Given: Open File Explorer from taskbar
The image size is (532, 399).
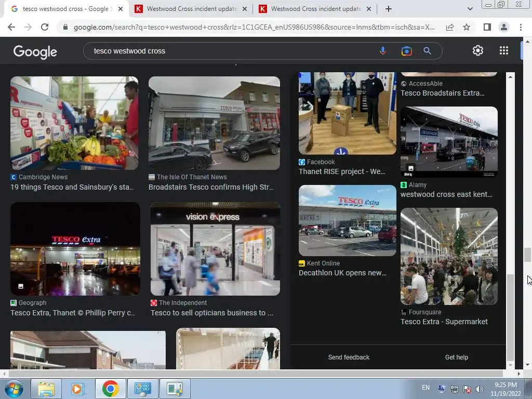Looking at the screenshot, I should pyautogui.click(x=46, y=389).
